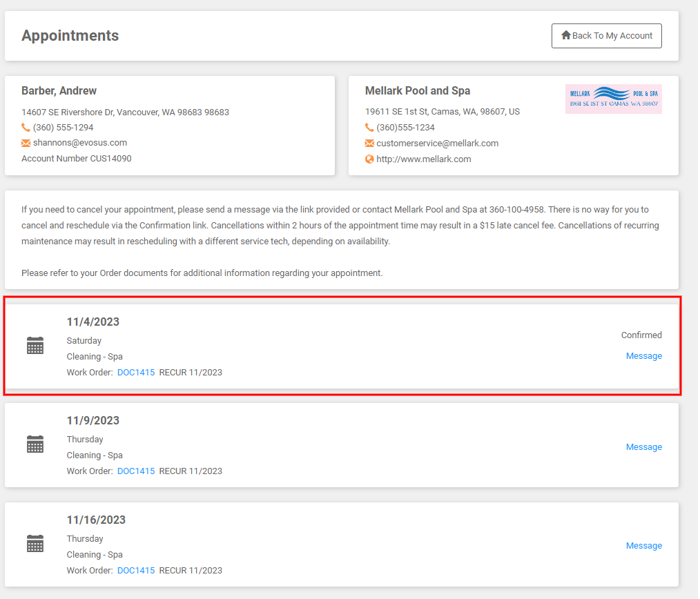Click the home icon inside the Back To My Account button
Screen dimensions: 700x599
565,35
